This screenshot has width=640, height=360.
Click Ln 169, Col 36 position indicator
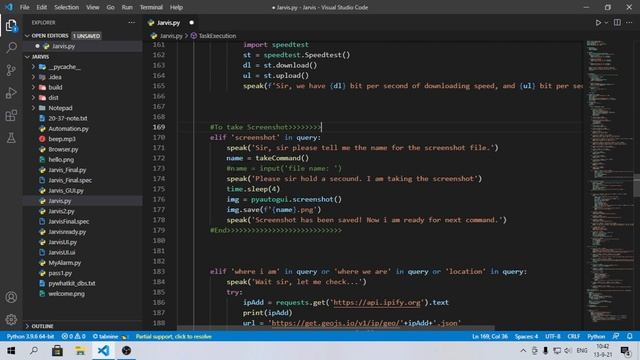pyautogui.click(x=490, y=337)
